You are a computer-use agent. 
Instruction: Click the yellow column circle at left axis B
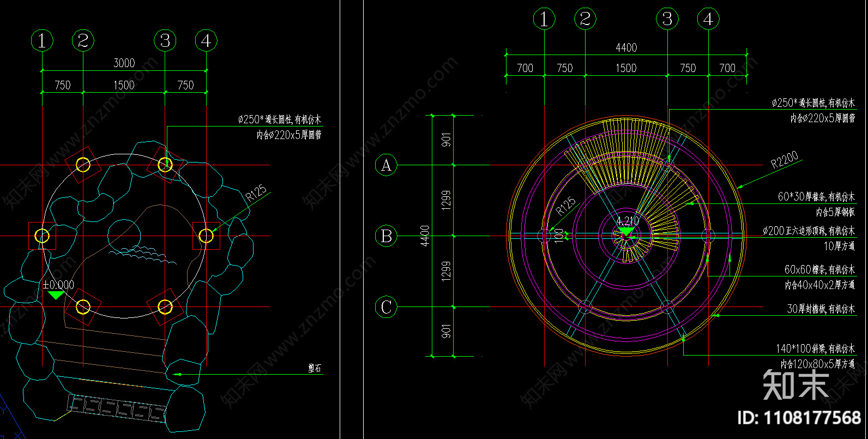click(42, 236)
